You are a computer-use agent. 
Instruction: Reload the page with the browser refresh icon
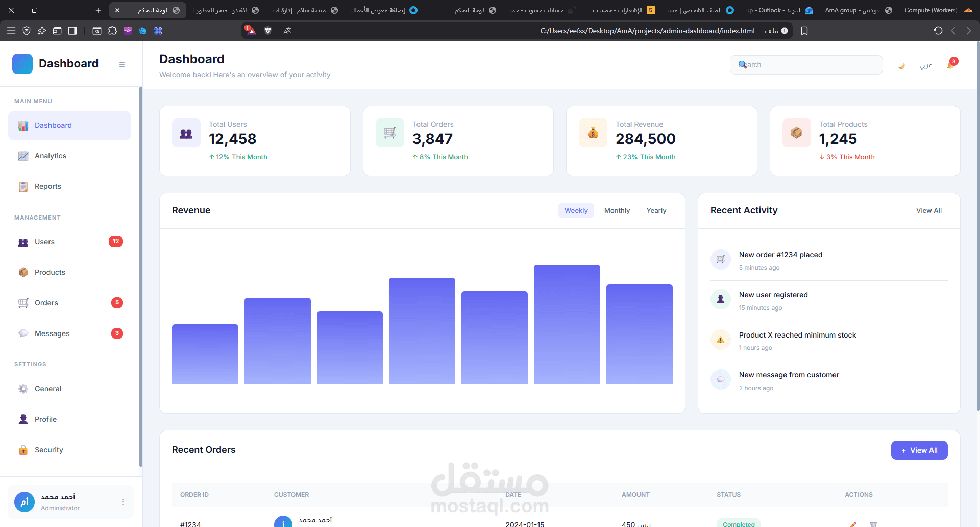(938, 31)
